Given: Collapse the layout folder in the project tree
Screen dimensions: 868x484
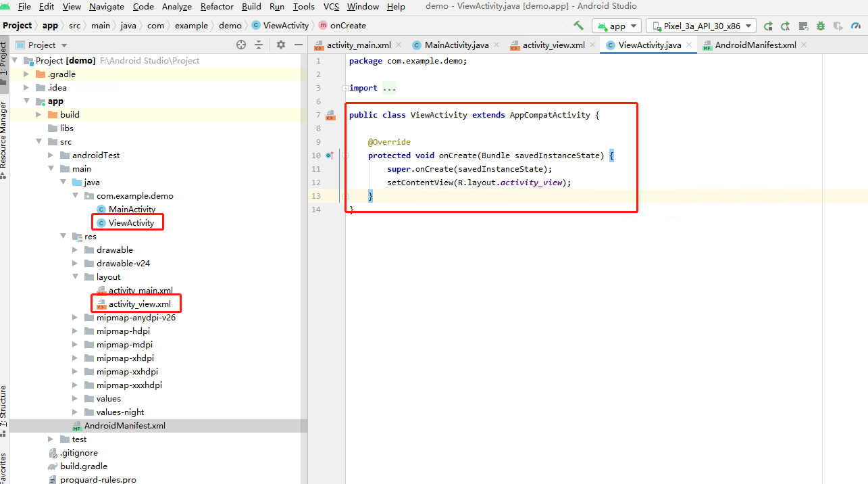Looking at the screenshot, I should [x=75, y=276].
